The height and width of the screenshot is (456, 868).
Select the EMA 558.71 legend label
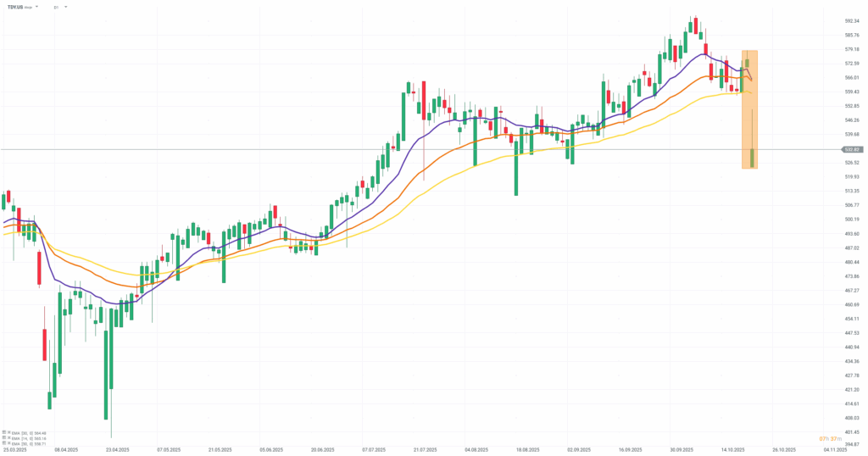coord(29,443)
